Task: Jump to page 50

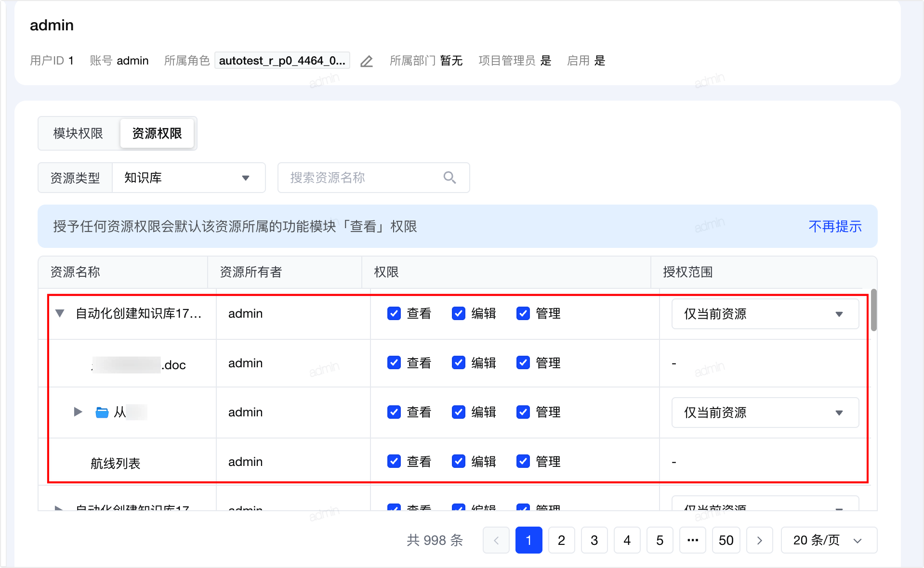Action: [x=726, y=540]
